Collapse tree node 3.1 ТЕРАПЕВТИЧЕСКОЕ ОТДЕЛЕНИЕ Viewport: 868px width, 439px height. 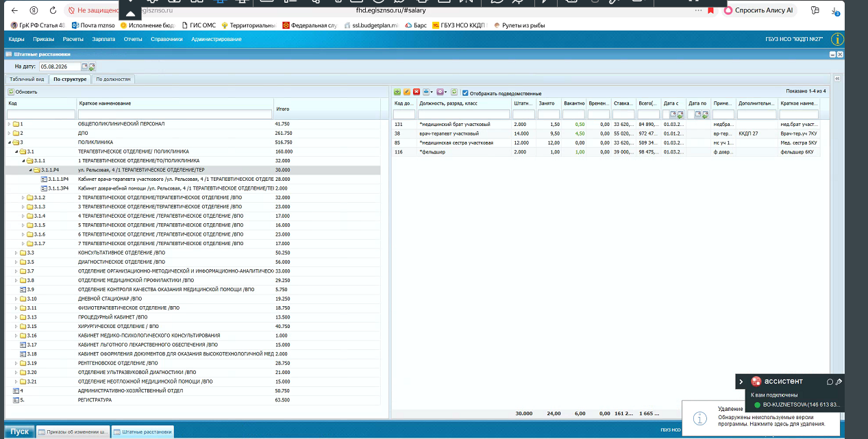point(16,151)
